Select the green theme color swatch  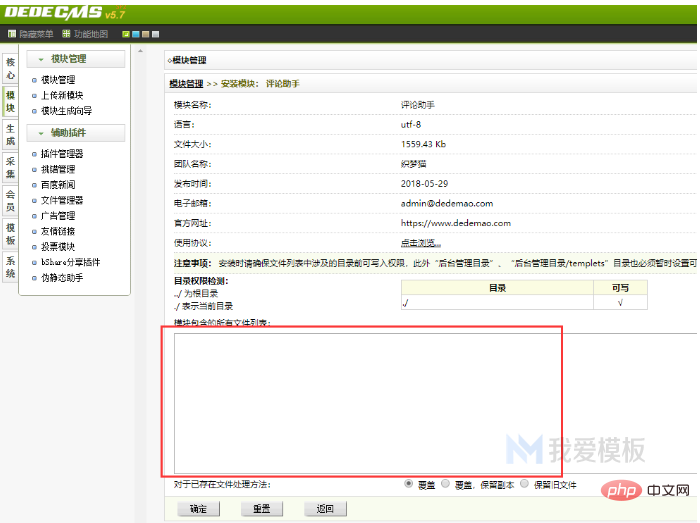(x=126, y=34)
